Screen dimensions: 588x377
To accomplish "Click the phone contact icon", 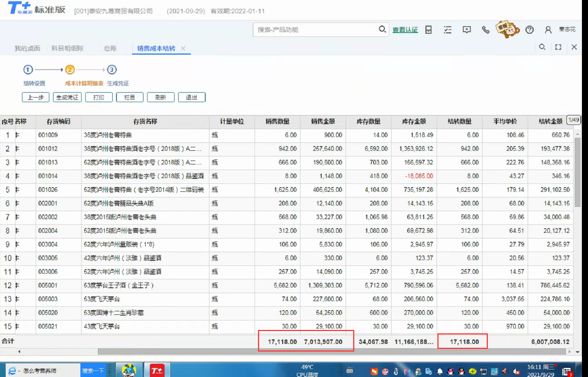I will click(x=485, y=30).
